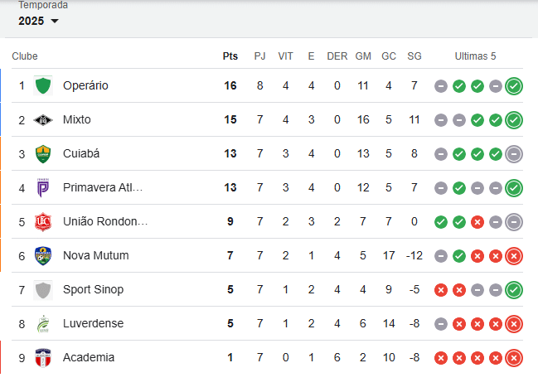The image size is (538, 392).
Task: Click the Nova Mutum crest icon
Action: (43, 255)
